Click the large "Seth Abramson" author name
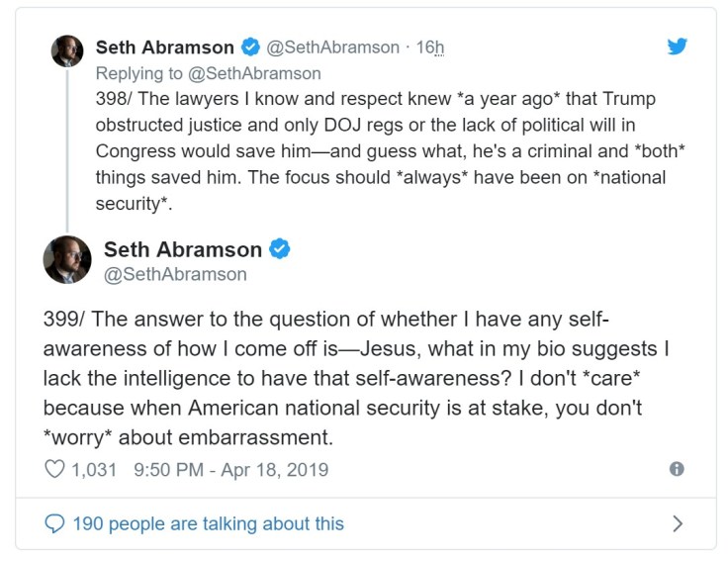728x561 pixels. coord(183,249)
